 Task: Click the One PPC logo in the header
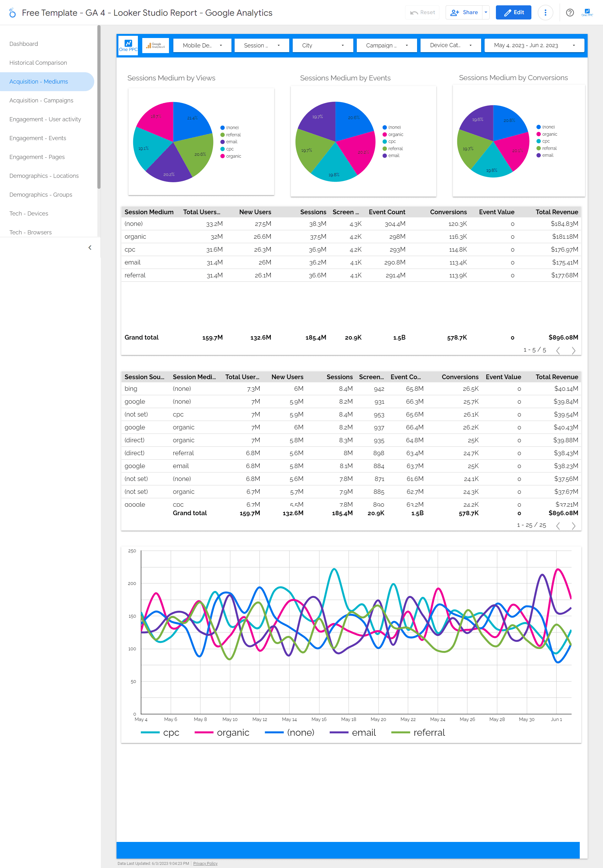point(588,13)
